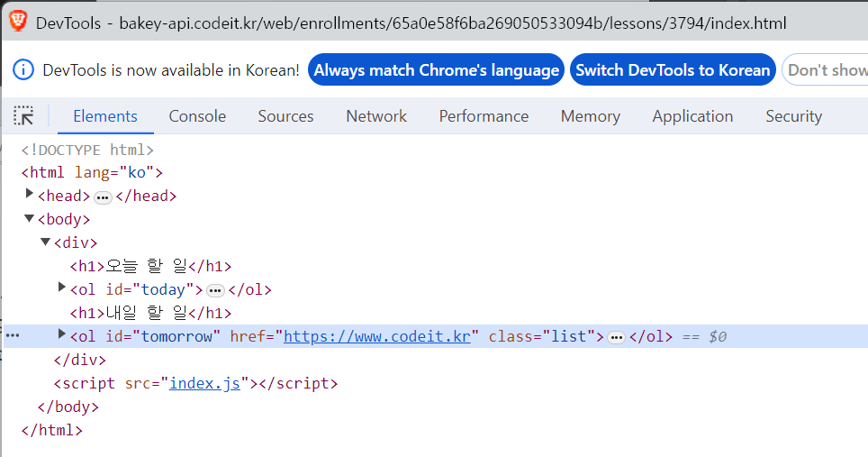This screenshot has height=457, width=868.
Task: Click the id="today" attribute
Action: coord(150,289)
